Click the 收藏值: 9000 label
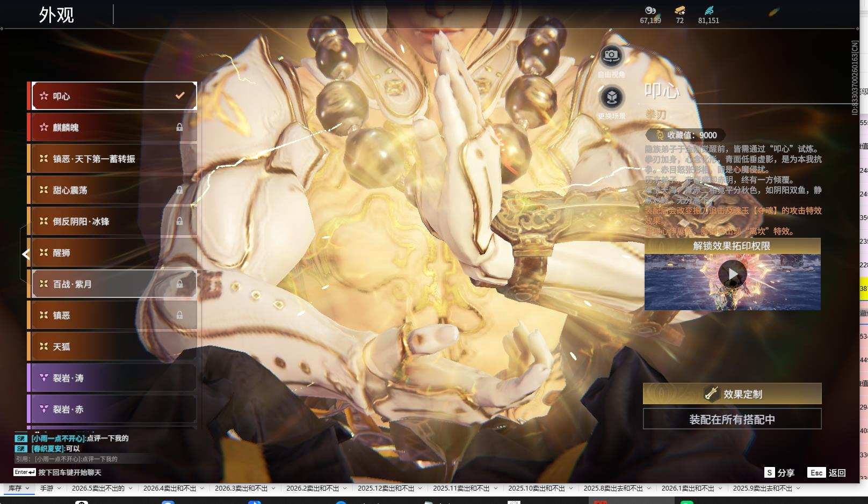The height and width of the screenshot is (504, 868). [686, 135]
